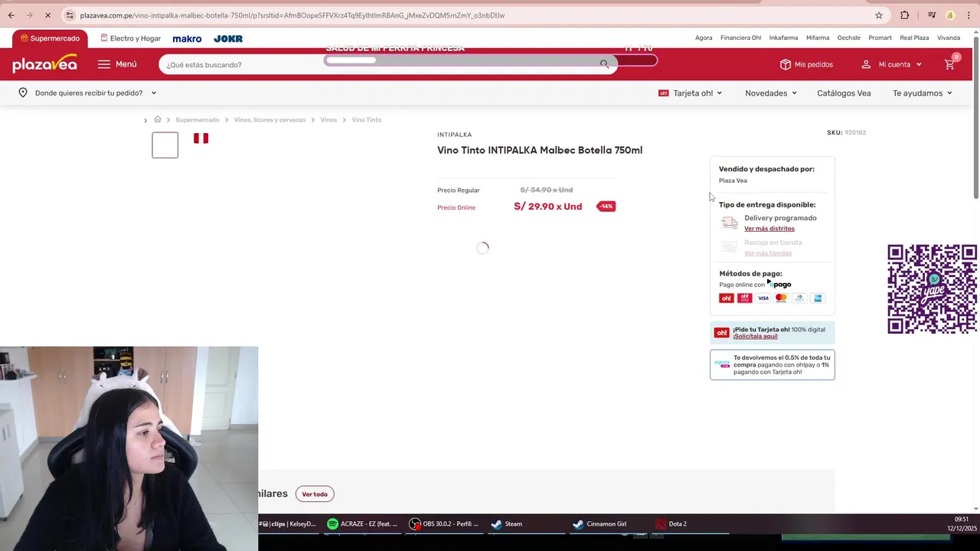980x551 pixels.
Task: Expand the delivery address selector
Action: pyautogui.click(x=87, y=93)
